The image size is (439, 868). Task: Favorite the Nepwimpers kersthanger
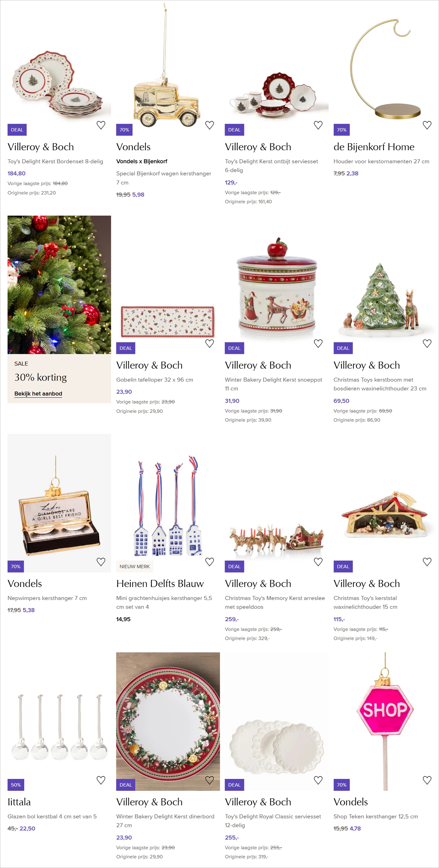pyautogui.click(x=101, y=562)
